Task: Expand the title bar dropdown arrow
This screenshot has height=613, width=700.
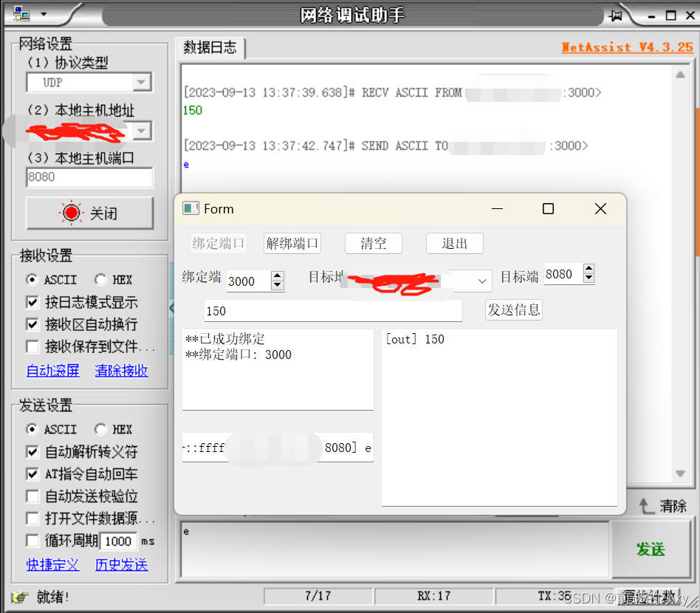Action: [x=44, y=14]
